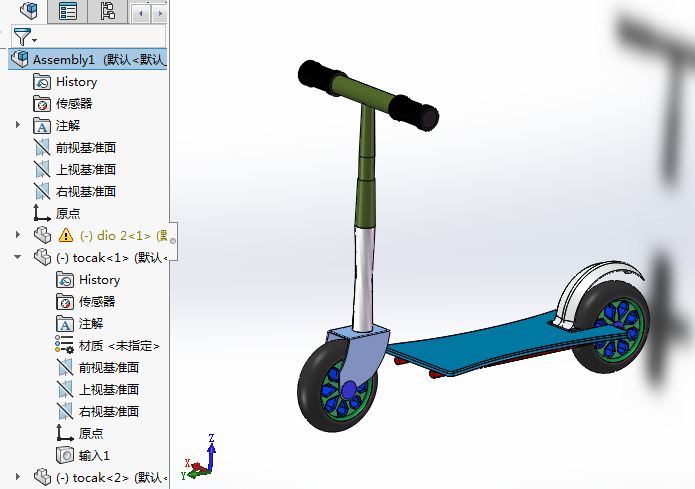The image size is (695, 489).
Task: Open the FeatureManager design tree tab
Action: 29,12
